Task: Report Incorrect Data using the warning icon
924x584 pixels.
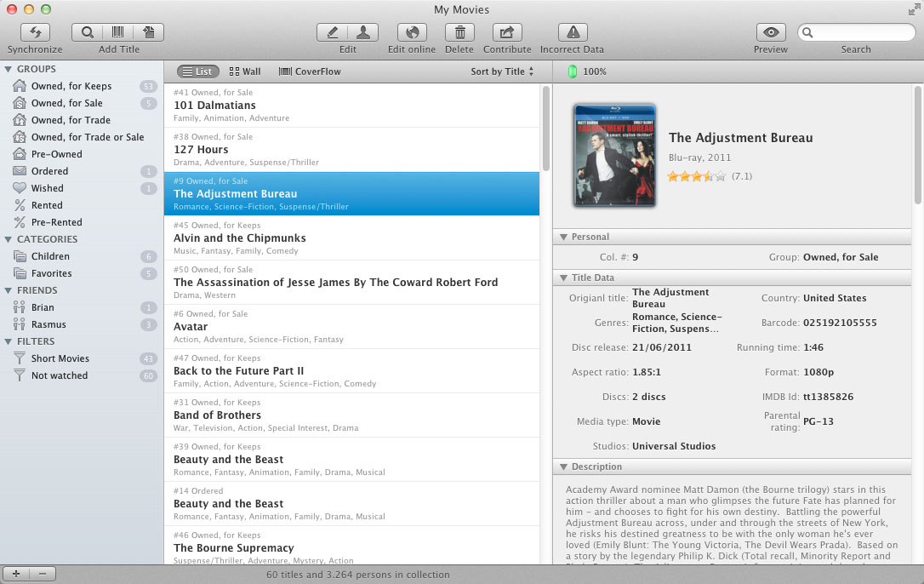Action: 571,31
